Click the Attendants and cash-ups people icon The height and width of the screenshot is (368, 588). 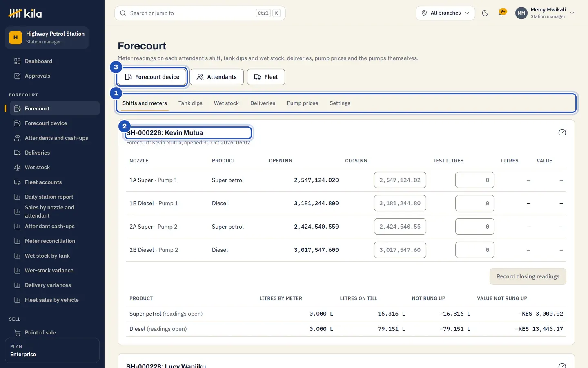coord(17,138)
